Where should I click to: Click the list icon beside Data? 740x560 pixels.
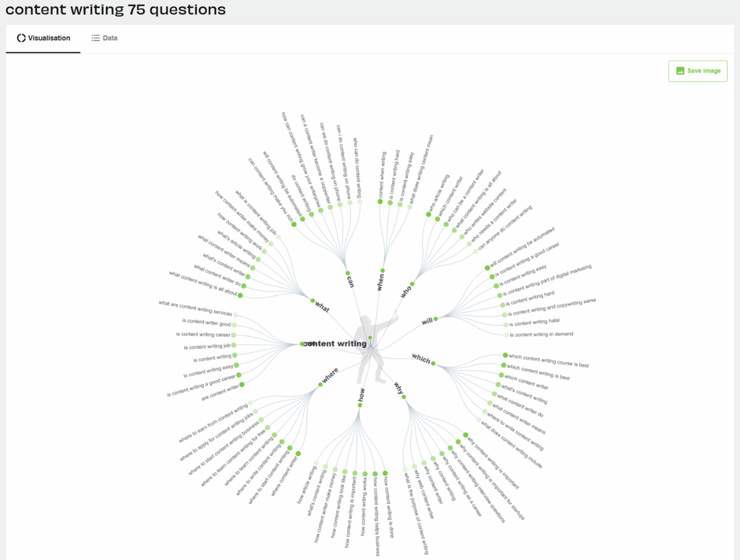coord(96,38)
